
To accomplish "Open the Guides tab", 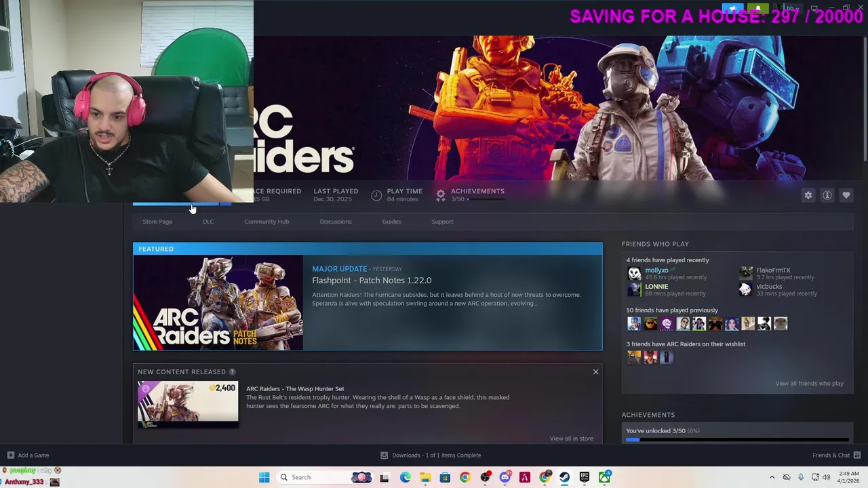I will (x=391, y=222).
